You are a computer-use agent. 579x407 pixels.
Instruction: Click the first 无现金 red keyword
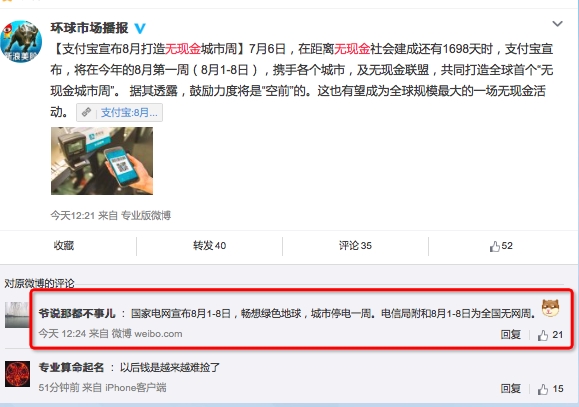[x=182, y=49]
